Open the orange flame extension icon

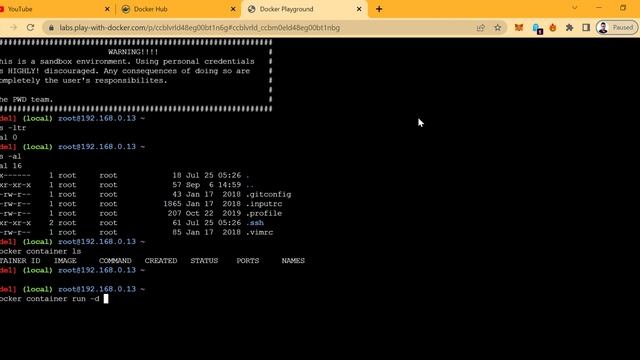pos(553,28)
